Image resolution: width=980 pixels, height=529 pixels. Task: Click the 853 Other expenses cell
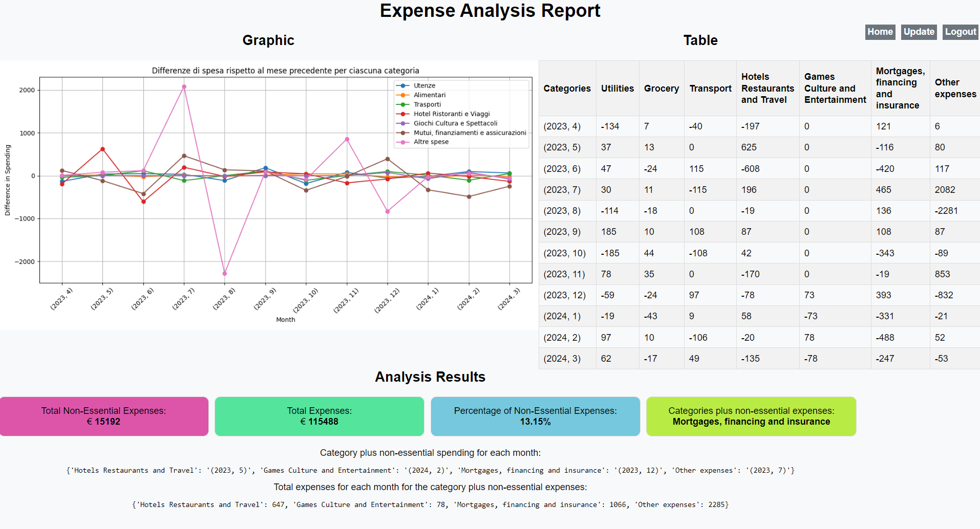point(955,274)
